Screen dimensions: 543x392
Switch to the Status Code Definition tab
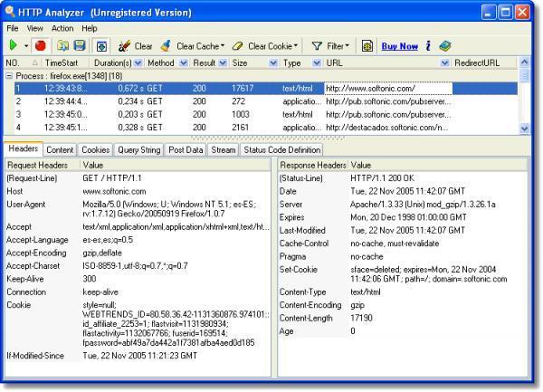281,150
